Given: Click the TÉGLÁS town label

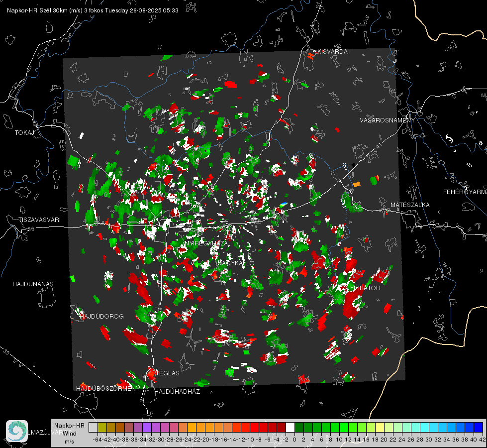Looking at the screenshot, I should point(168,373).
